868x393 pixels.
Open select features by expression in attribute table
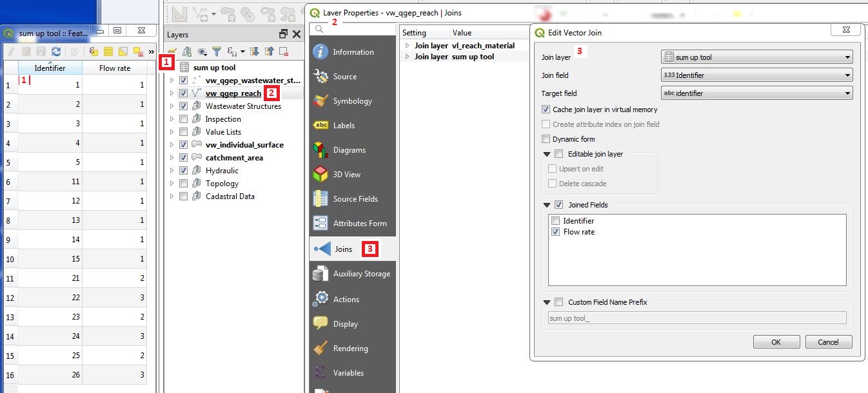click(x=94, y=52)
